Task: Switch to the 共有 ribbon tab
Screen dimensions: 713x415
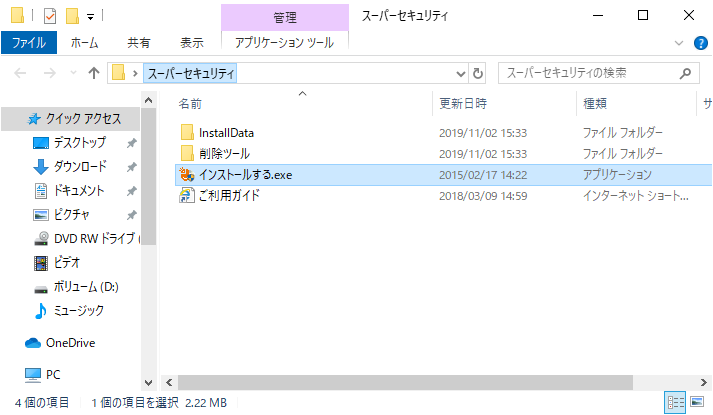Action: [139, 43]
